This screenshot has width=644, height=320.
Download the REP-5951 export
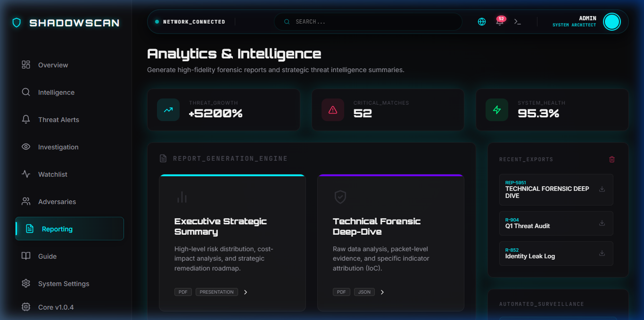pos(602,189)
